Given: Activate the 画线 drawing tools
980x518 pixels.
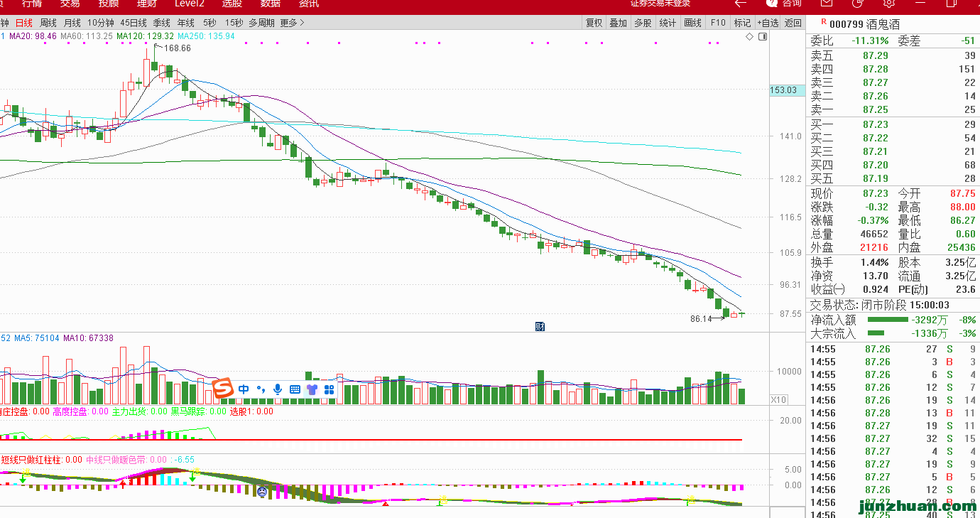Looking at the screenshot, I should 692,23.
